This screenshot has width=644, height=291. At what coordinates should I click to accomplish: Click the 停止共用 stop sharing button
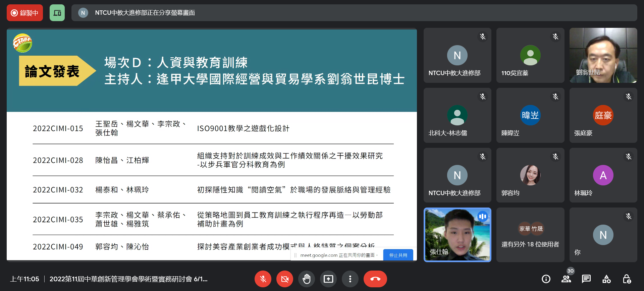point(398,255)
